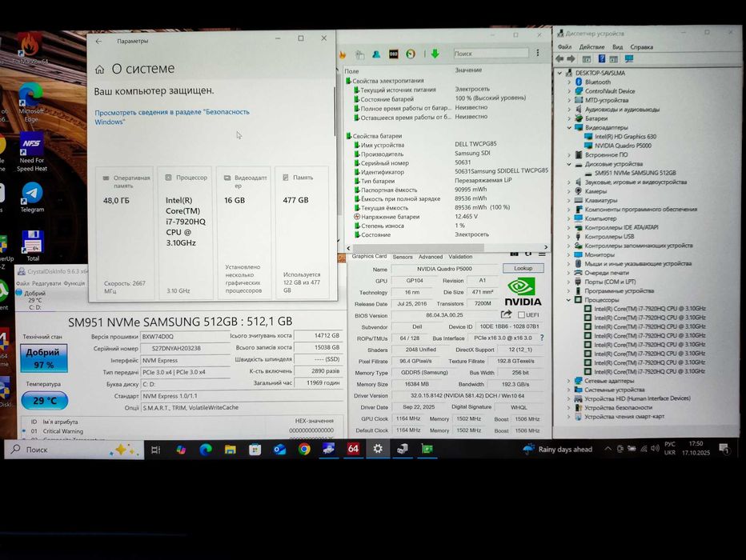The width and height of the screenshot is (746, 560).
Task: Open Справка menu in Device Manager
Action: click(x=641, y=47)
